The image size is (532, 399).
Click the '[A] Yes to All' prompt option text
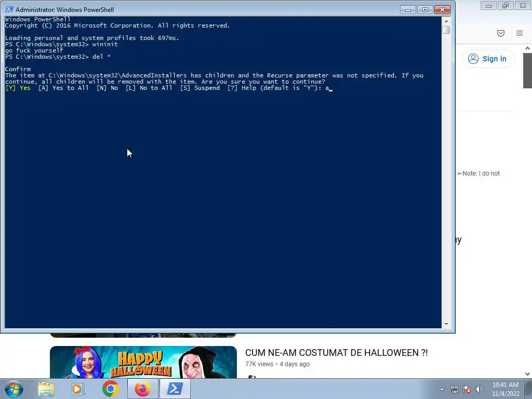[63, 88]
